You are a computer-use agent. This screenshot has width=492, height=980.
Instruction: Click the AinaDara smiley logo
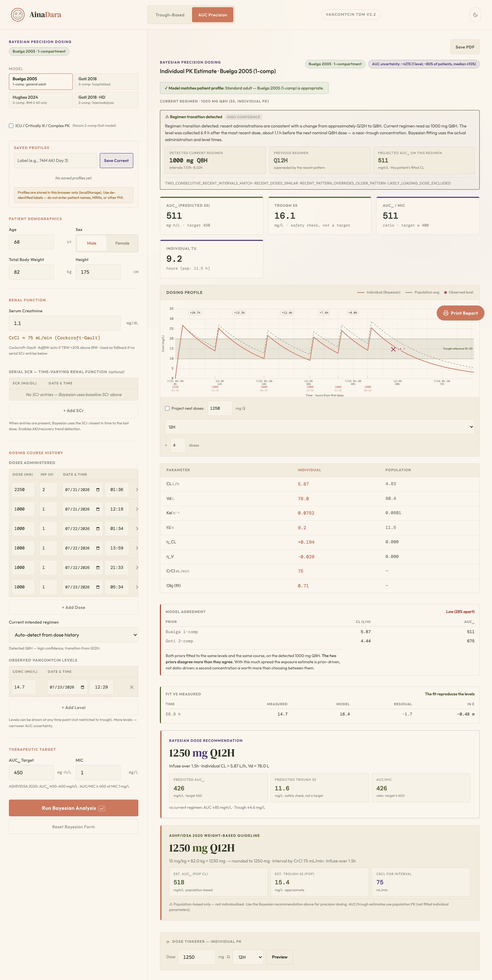(17, 15)
